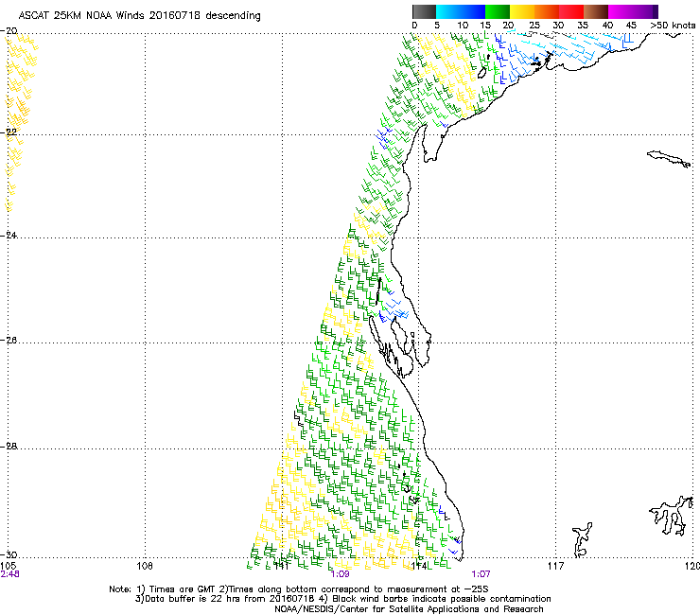This screenshot has width=700, height=615.
Task: Click the title 'ASCAT 25KM NOAA Winds 20160718 descending'
Action: [x=140, y=16]
